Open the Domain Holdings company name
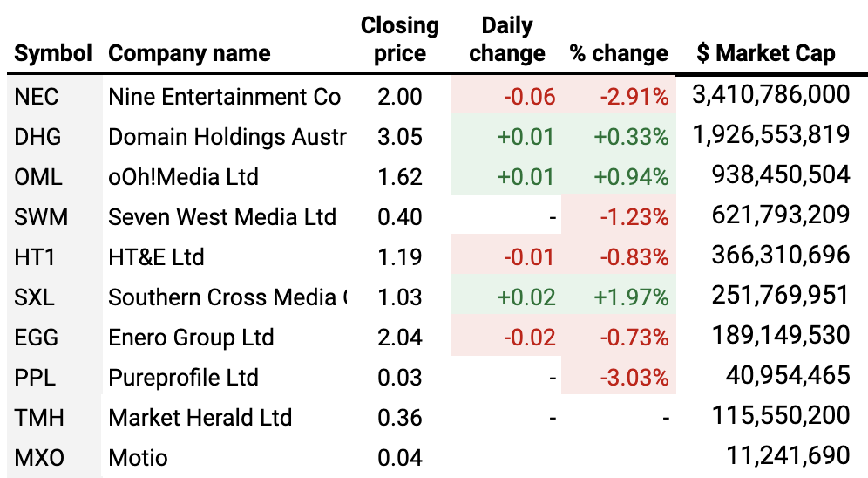Screen dimensions: 868x478 tap(227, 137)
